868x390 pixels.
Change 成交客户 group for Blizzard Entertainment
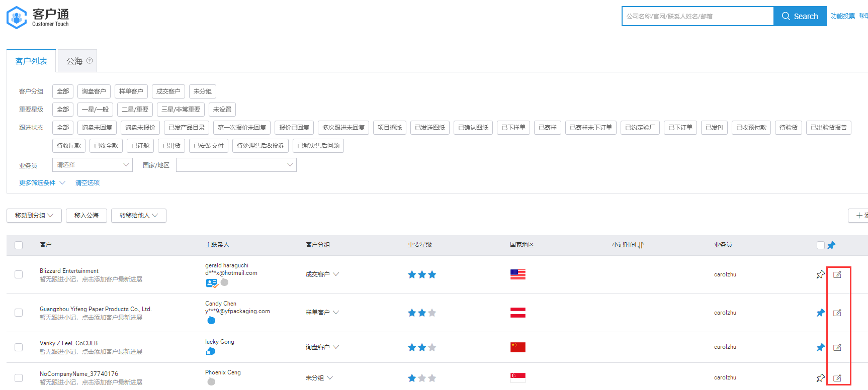[322, 274]
